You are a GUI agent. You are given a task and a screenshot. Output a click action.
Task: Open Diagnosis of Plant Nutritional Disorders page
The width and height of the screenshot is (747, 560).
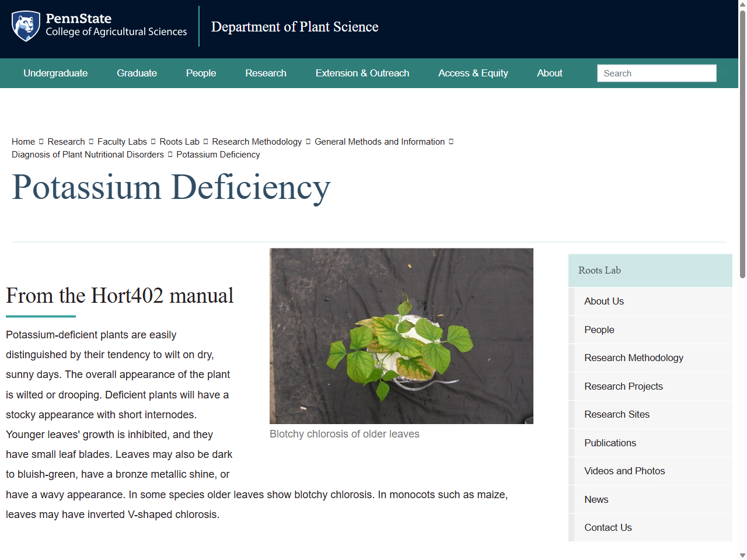tap(88, 154)
